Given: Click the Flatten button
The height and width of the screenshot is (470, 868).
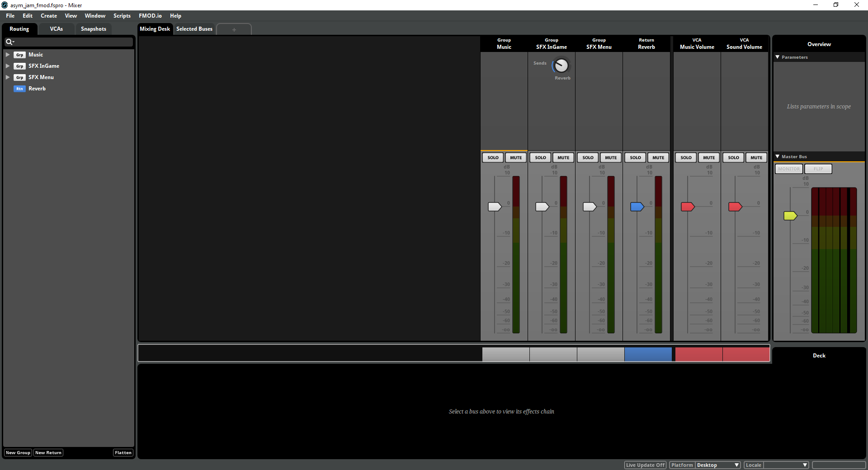Looking at the screenshot, I should [x=123, y=453].
